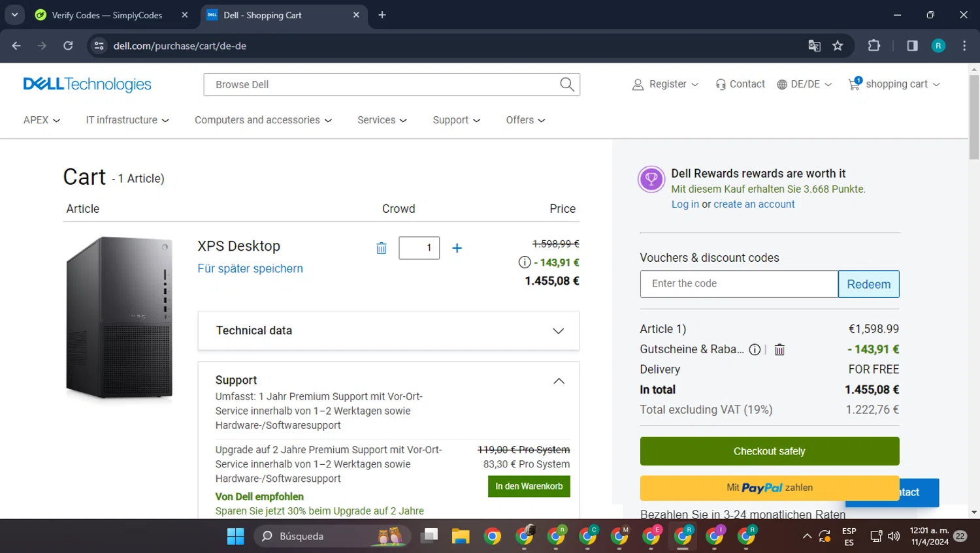Viewport: 980px width, 553px height.
Task: Click the quantity input box
Action: tap(419, 248)
